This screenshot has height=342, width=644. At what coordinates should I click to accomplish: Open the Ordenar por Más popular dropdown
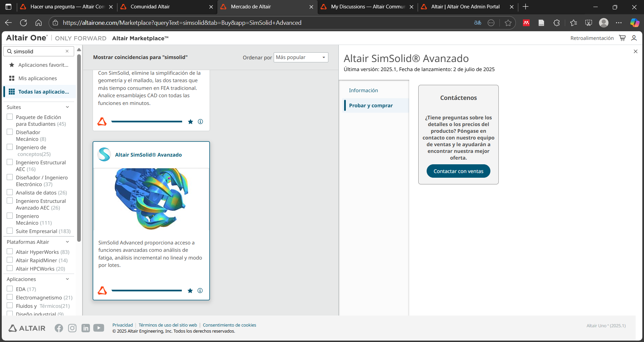[301, 57]
